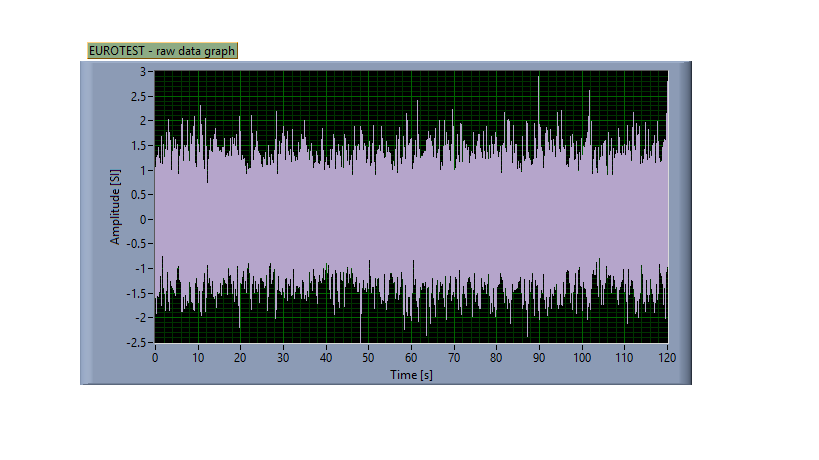The height and width of the screenshot is (460, 819).
Task: Click the x-axis tick label 100
Action: tap(582, 358)
